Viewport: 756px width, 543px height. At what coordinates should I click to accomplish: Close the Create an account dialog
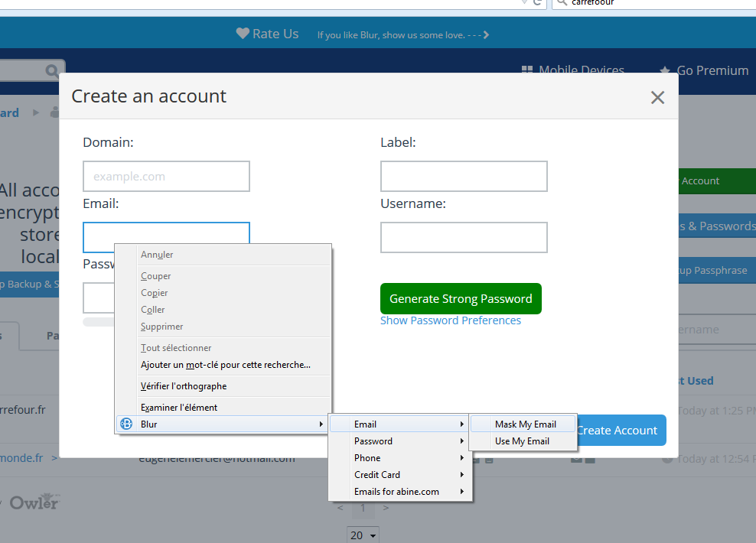pos(657,97)
